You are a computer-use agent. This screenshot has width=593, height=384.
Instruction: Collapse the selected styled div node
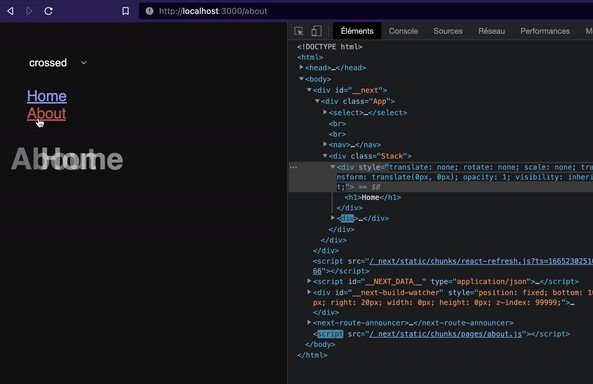click(x=333, y=166)
